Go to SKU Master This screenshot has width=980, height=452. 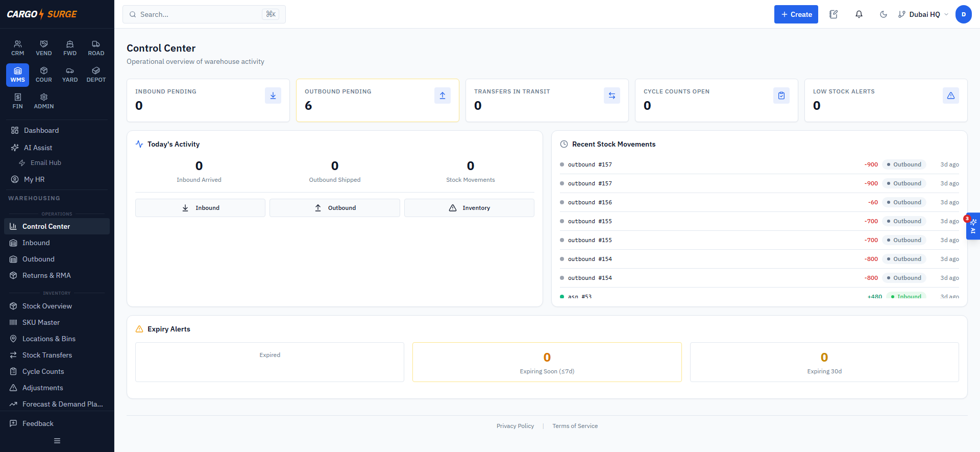[x=57, y=322]
